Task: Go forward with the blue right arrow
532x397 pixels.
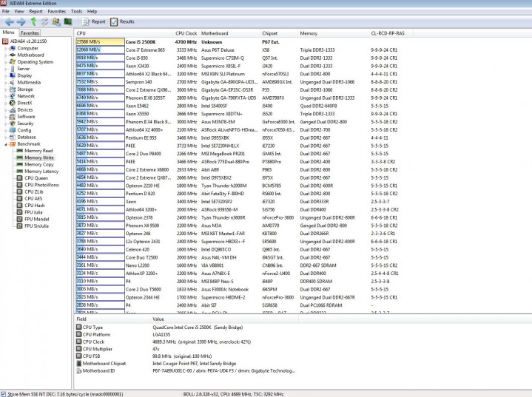Action: pyautogui.click(x=21, y=21)
